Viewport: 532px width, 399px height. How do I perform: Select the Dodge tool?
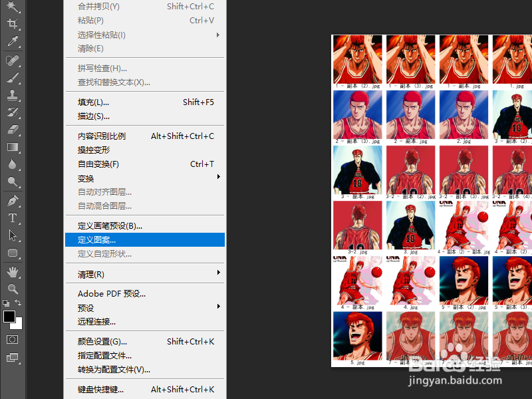[13, 182]
